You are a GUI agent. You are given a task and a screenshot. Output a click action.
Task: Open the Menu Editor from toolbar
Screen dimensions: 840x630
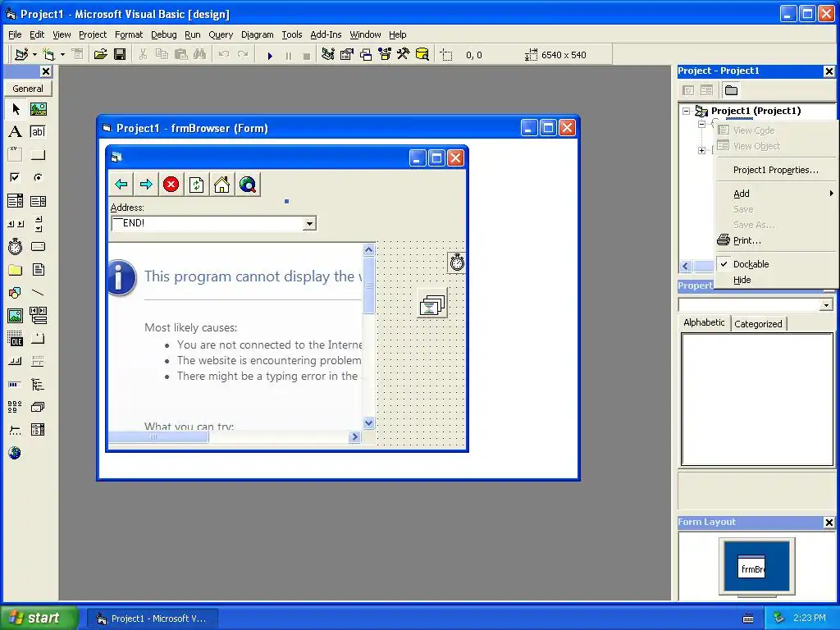click(x=78, y=55)
